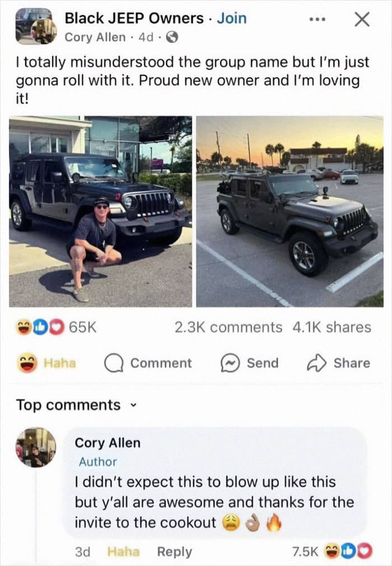The image size is (392, 566).
Task: Open Cory Allen's comment profile picture
Action: (36, 447)
